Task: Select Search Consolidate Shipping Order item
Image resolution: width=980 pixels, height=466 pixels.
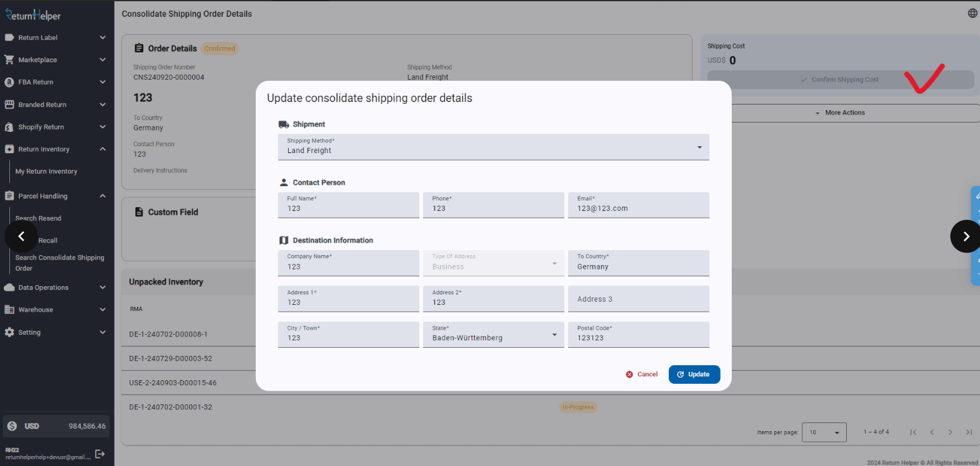Action: coord(59,263)
